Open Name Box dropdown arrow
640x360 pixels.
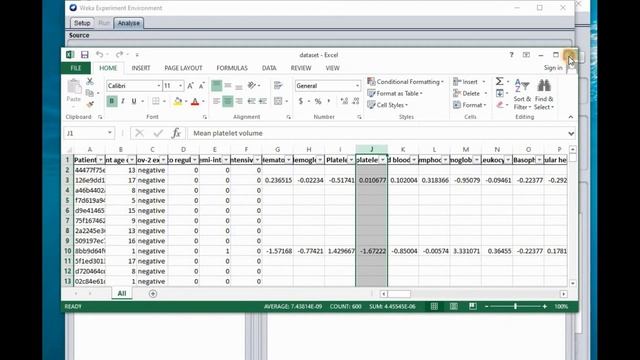pos(109,133)
